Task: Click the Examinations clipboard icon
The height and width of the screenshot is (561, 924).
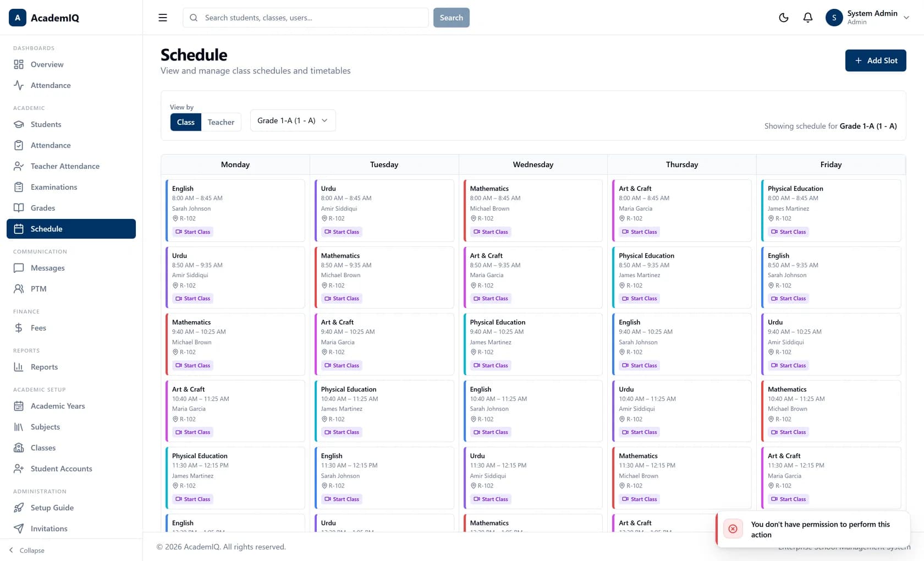Action: tap(19, 187)
